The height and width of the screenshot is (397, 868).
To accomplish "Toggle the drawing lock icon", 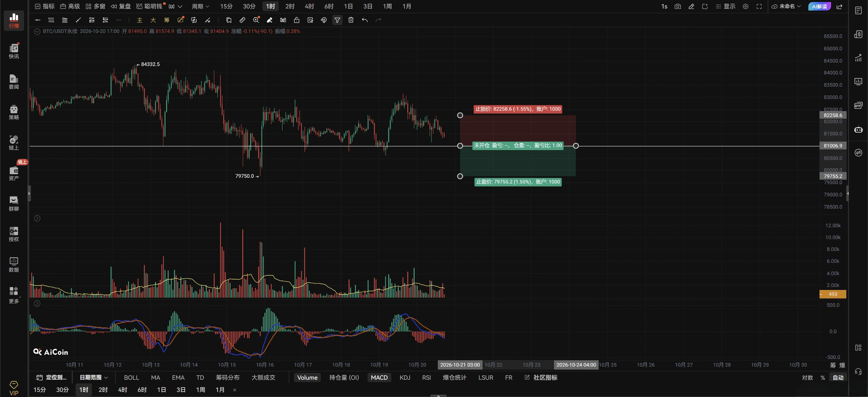I will click(297, 20).
